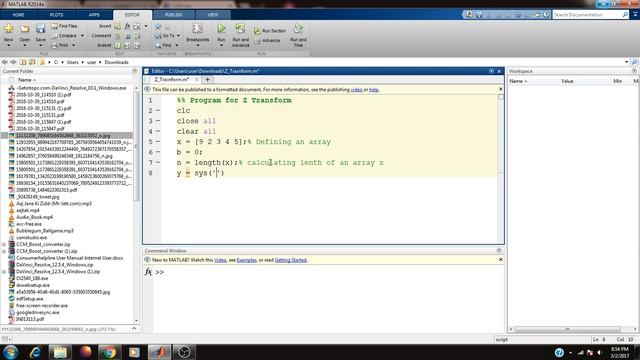Expand the New dropdown arrow

click(9, 45)
